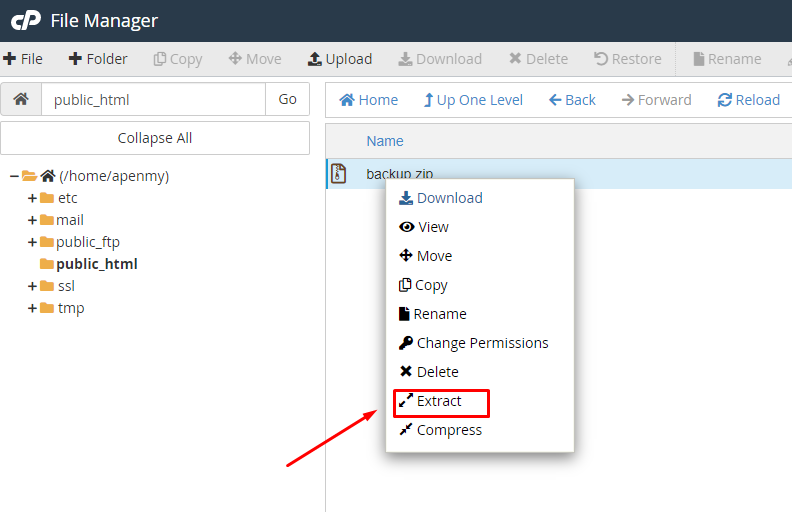Expand the mail folder in tree
This screenshot has width=792, height=512.
[x=32, y=220]
